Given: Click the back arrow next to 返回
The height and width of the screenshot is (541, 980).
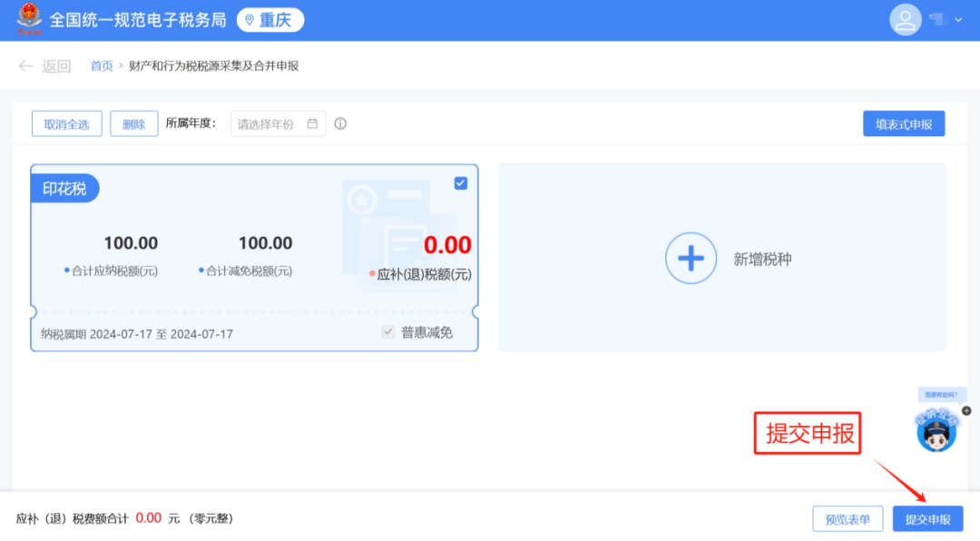Looking at the screenshot, I should tap(25, 65).
